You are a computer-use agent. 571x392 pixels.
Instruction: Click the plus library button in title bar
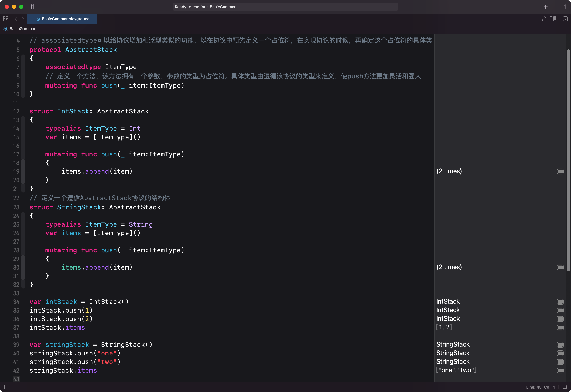click(545, 7)
